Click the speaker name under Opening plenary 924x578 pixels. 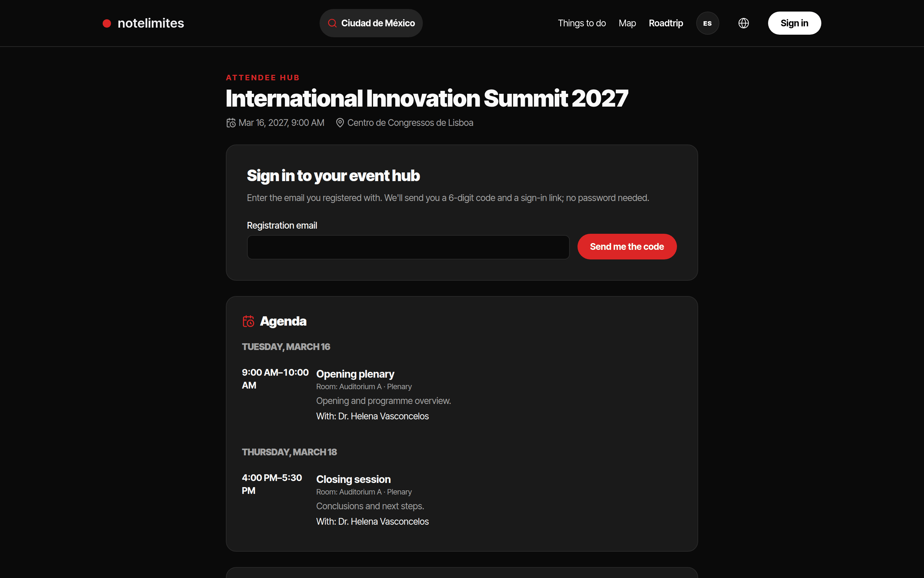(x=383, y=416)
